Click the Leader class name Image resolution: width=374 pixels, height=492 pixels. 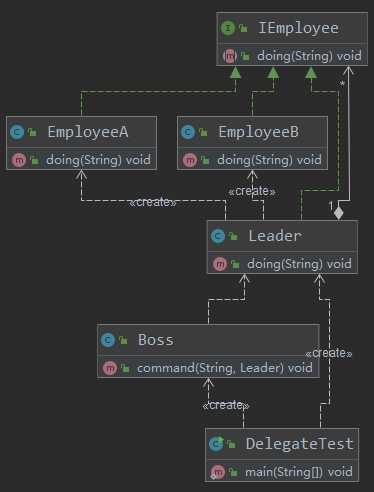click(x=275, y=236)
